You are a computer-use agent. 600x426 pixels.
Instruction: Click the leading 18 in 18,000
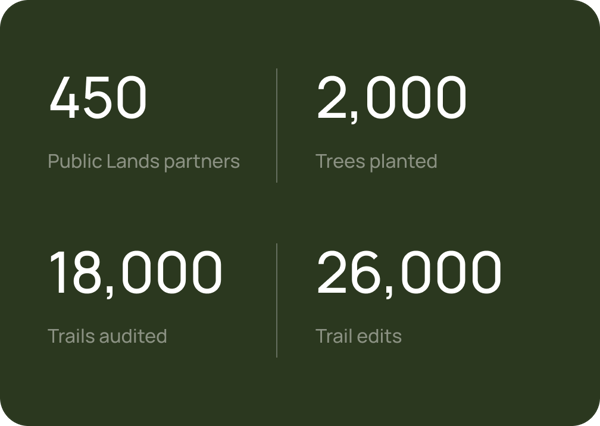click(77, 272)
